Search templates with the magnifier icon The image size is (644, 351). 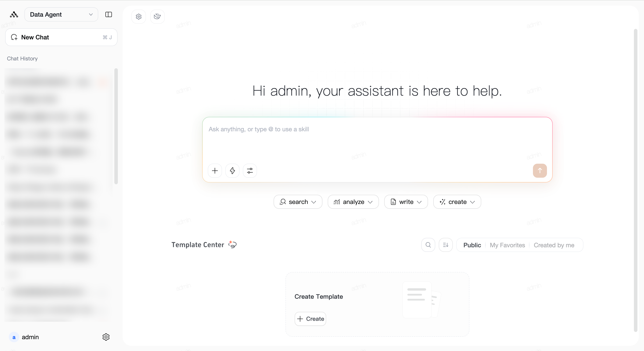point(428,245)
